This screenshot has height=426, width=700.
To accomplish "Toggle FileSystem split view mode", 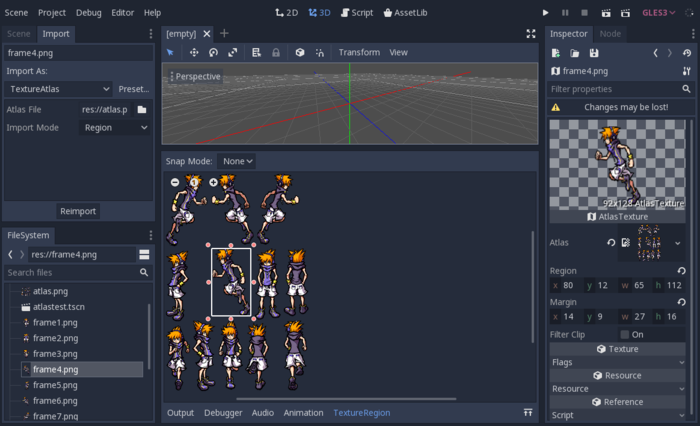I will 144,255.
